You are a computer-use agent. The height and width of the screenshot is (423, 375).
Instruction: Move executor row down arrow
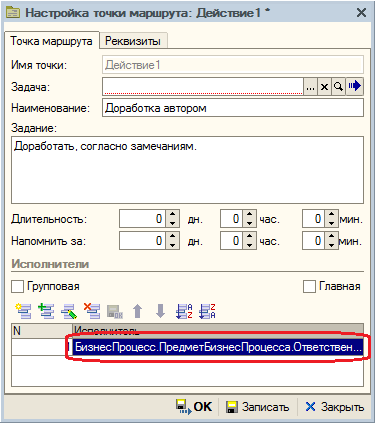tap(161, 311)
